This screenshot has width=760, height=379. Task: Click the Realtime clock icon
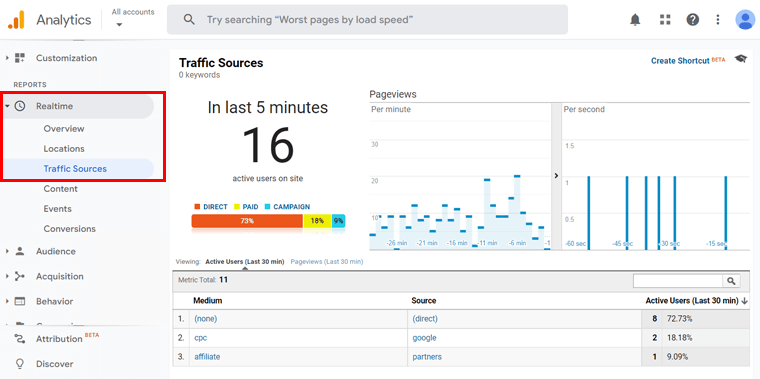(20, 106)
